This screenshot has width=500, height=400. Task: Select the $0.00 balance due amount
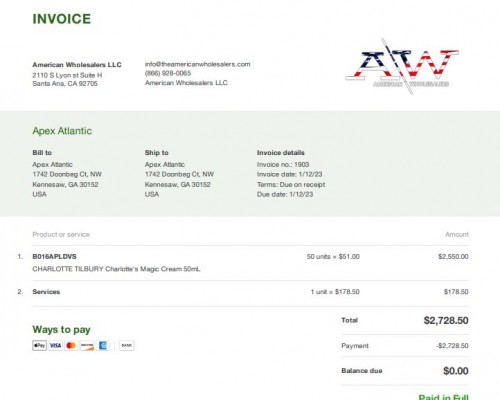pos(456,371)
